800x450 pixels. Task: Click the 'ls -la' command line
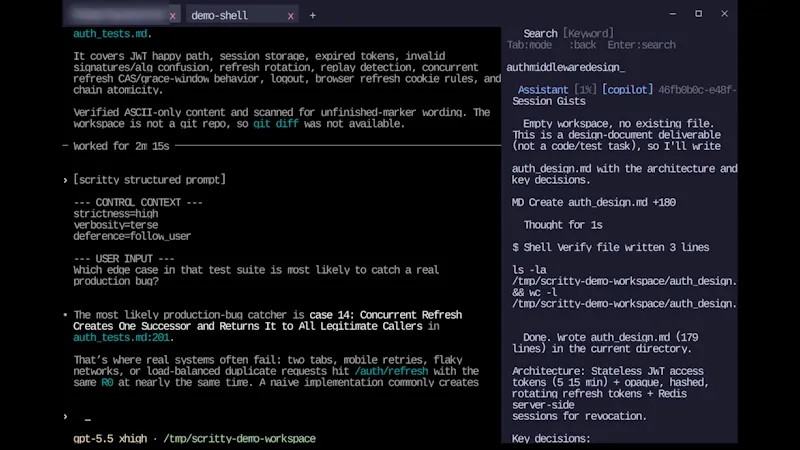click(529, 270)
